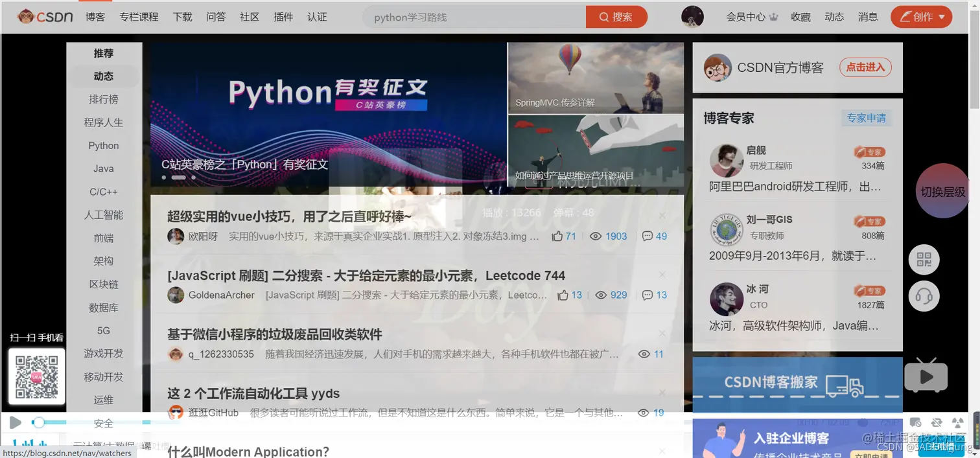Screen dimensions: 980x458
Task: Open the 如何通过产品思维运营开源项目 thumbnail
Action: click(x=596, y=151)
